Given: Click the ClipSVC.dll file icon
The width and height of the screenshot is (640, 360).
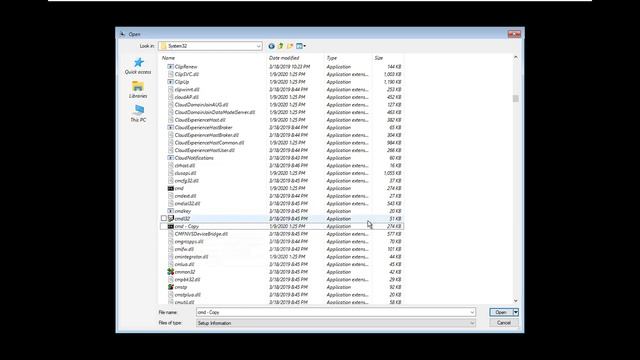Looking at the screenshot, I should 171,74.
